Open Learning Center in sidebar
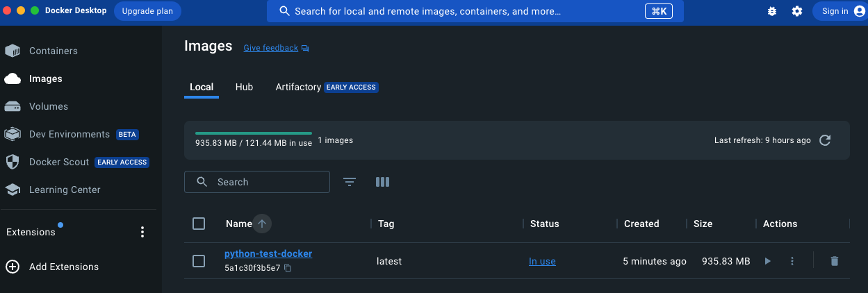 pos(65,190)
